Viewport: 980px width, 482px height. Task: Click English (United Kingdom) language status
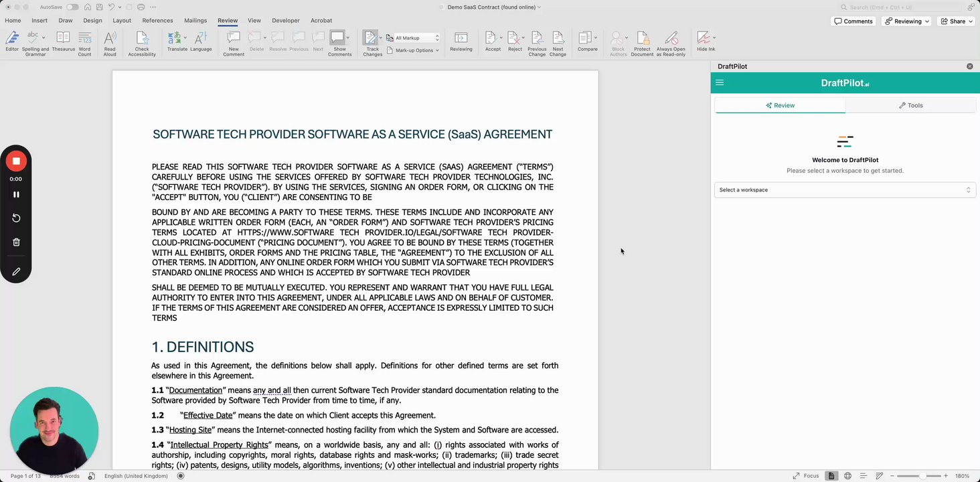[136, 476]
